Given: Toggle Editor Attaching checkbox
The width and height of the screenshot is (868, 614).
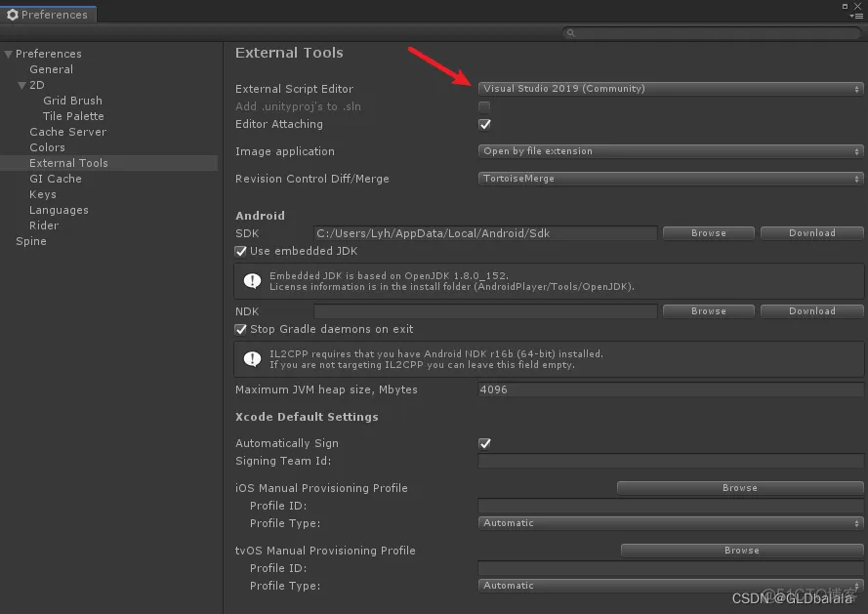Looking at the screenshot, I should tap(484, 124).
